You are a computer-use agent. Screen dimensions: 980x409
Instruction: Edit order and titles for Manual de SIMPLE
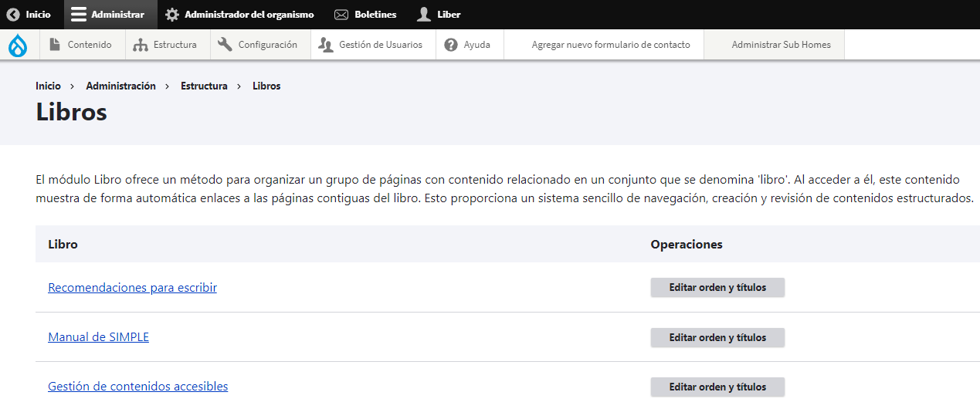click(x=717, y=337)
